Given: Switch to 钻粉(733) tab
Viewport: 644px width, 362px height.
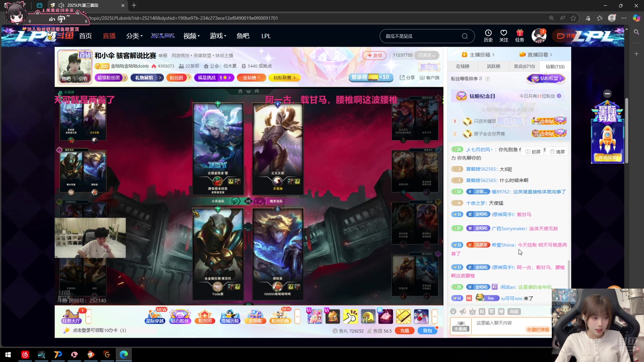Looking at the screenshot, I should (x=555, y=66).
